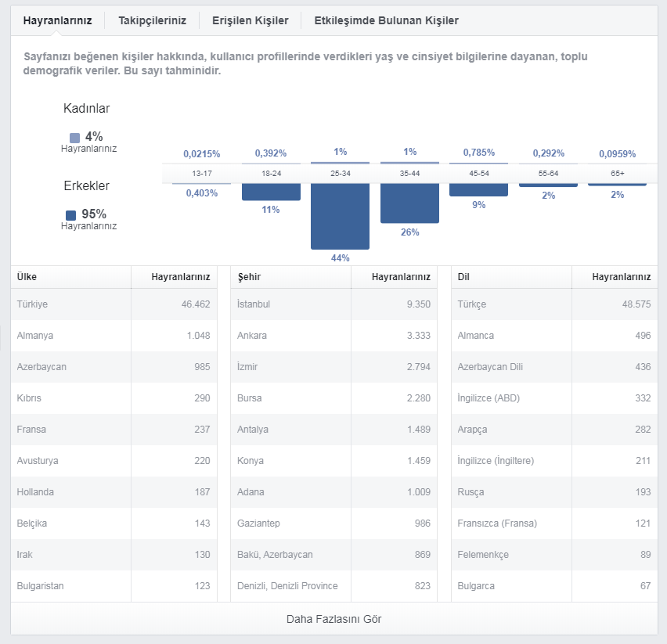
Task: Select the İngilizce (ABD) language row
Action: (x=554, y=398)
